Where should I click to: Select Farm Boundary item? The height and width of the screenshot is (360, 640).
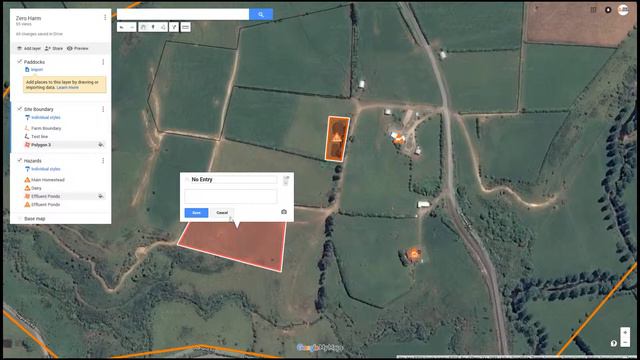(46, 129)
